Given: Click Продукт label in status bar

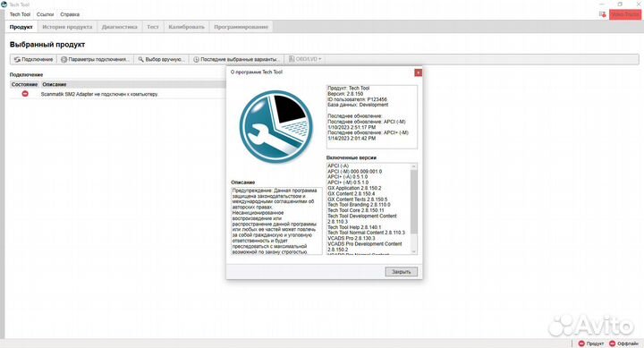Looking at the screenshot, I should (x=595, y=344).
